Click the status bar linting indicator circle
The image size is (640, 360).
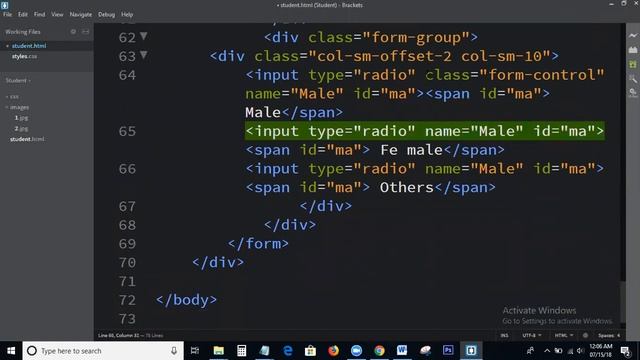(585, 335)
